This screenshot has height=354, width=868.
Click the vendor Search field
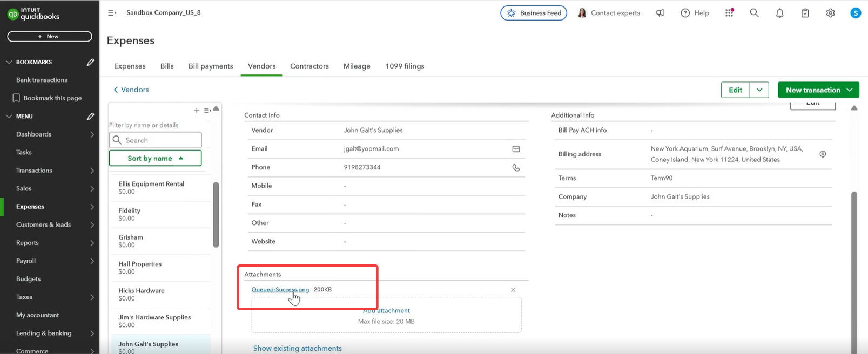point(155,140)
